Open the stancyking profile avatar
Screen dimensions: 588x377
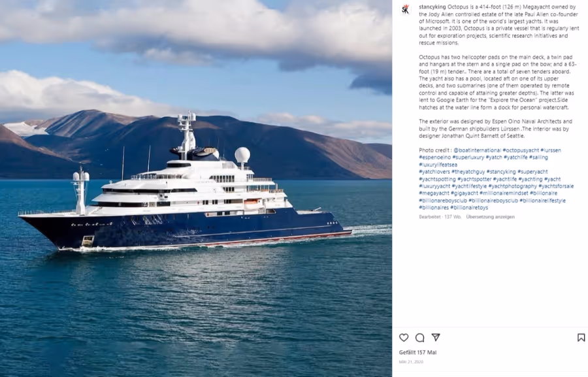405,9
